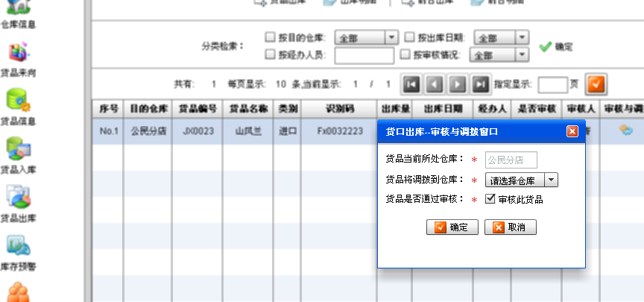Select 货品出库 in the sidebar
Viewport: 644px width, 302px height.
point(18,204)
